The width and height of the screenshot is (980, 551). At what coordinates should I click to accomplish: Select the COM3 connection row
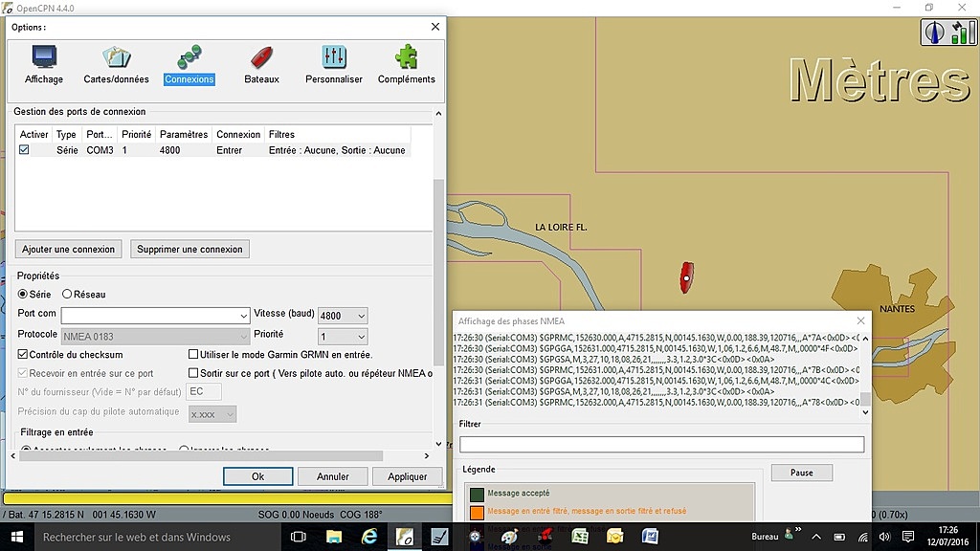[x=212, y=150]
